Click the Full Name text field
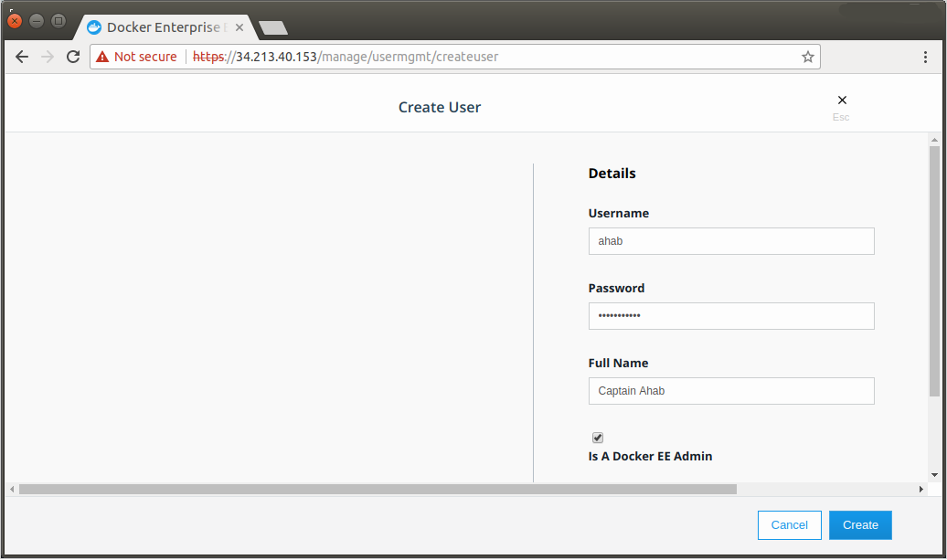Viewport: 947px width, 560px height. (730, 391)
